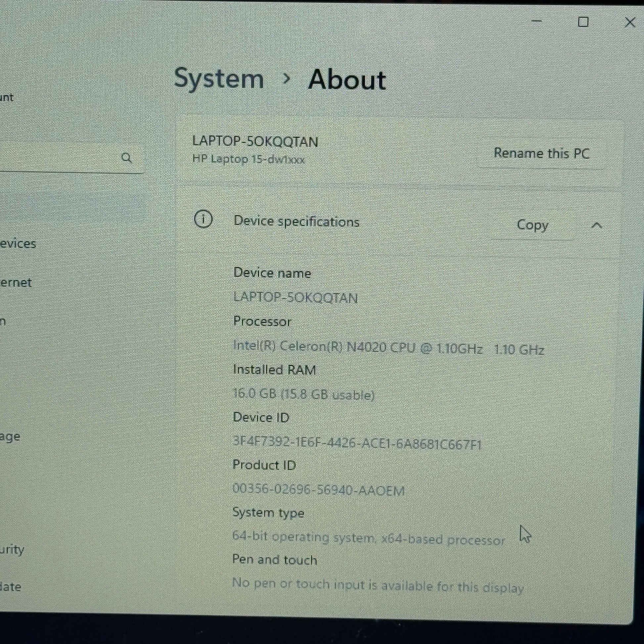This screenshot has width=644, height=644.
Task: Select Time & language sidebar item
Action: pos(10,436)
